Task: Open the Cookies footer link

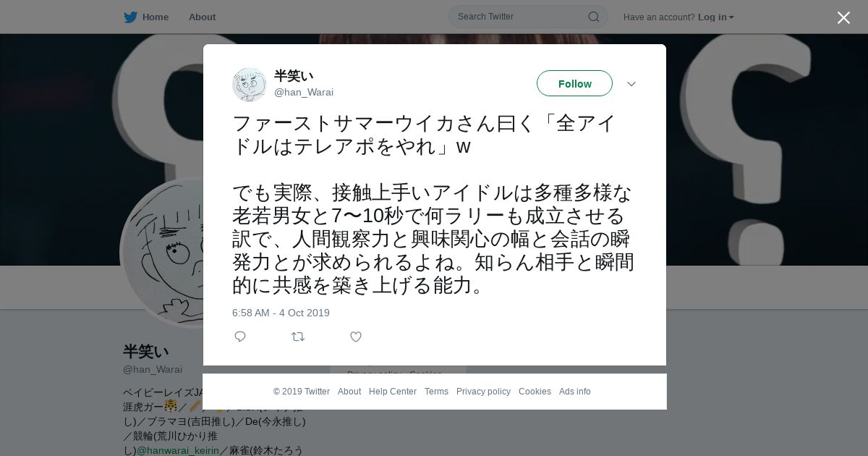Action: pyautogui.click(x=535, y=392)
